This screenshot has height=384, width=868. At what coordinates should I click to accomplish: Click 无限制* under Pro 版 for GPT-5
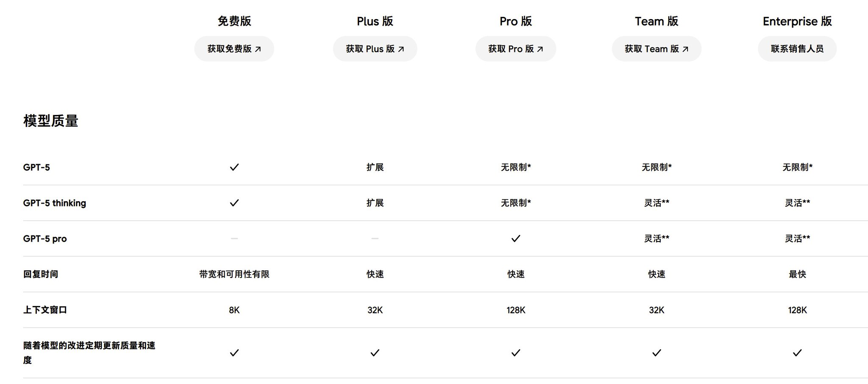pyautogui.click(x=515, y=167)
